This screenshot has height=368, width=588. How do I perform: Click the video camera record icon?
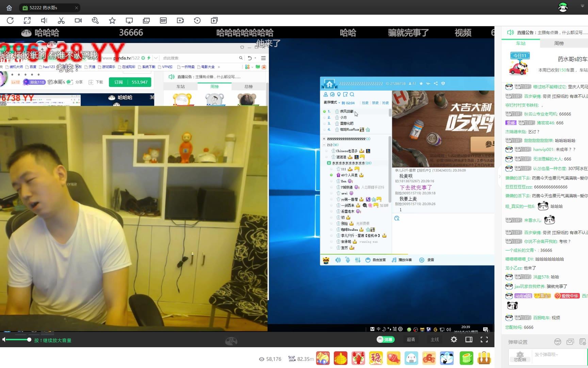pyautogui.click(x=78, y=20)
